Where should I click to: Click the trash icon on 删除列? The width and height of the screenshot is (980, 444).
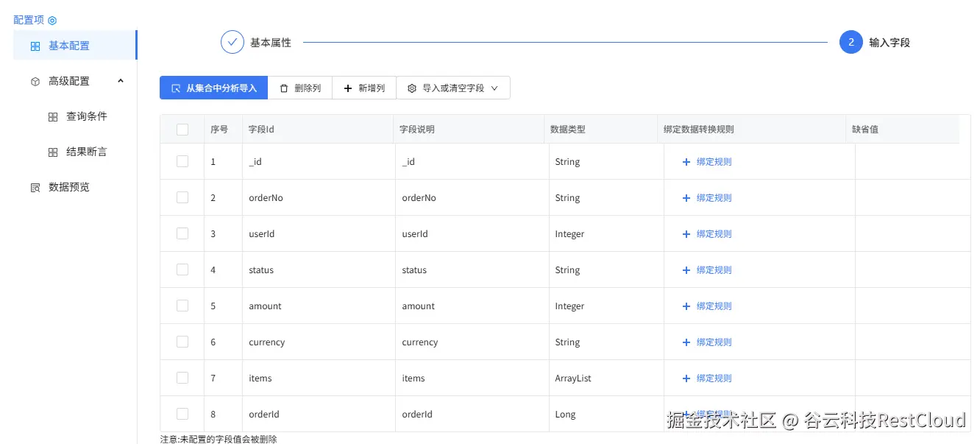pyautogui.click(x=284, y=88)
